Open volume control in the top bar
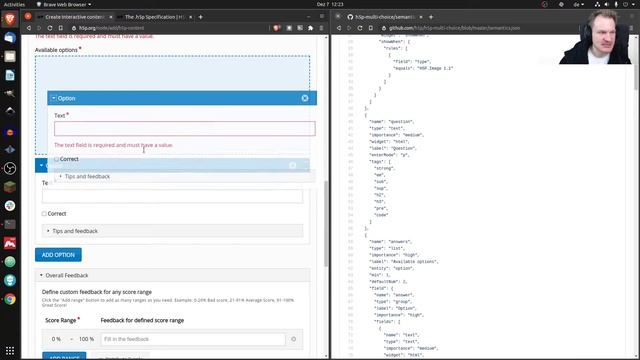This screenshot has height=360, width=640. click(607, 4)
